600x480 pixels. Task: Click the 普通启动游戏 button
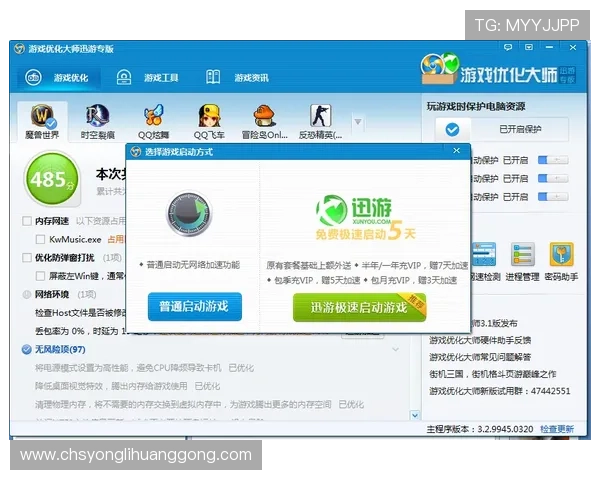pos(195,307)
